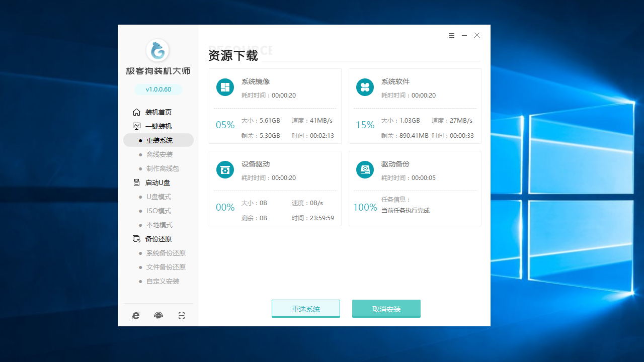Open the QR scan icon in sidebar footer
The height and width of the screenshot is (362, 644).
181,315
